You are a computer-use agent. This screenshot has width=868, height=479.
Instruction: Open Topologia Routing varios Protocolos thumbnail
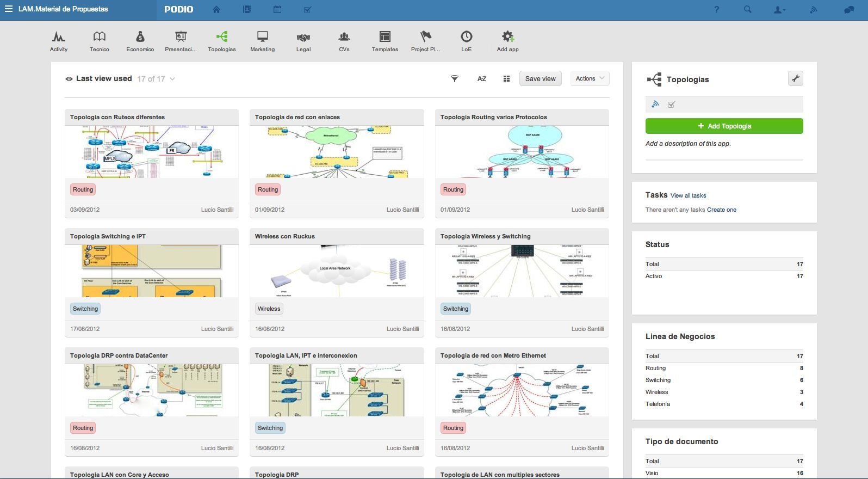(x=522, y=152)
